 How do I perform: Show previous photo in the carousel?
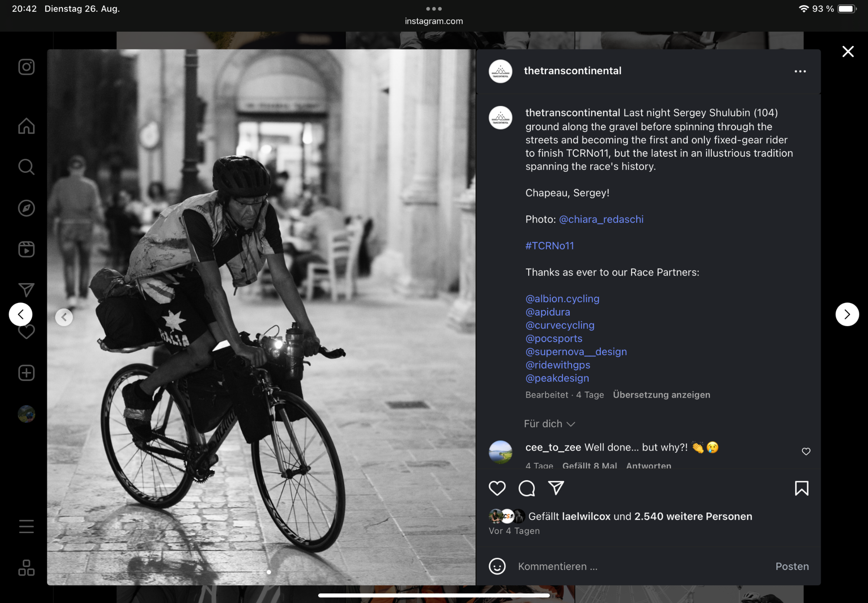pyautogui.click(x=64, y=317)
